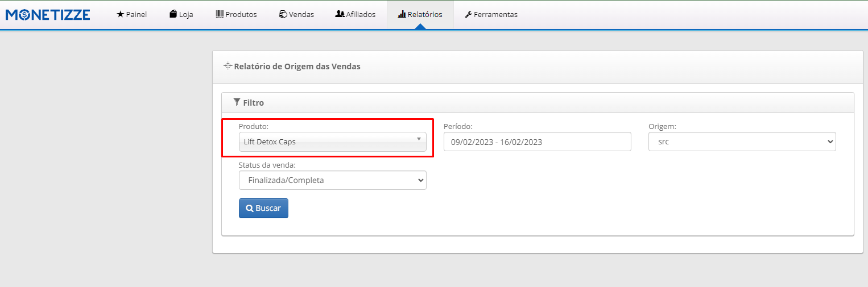Open the Painel menu
Screen dimensions: 868x287
tap(131, 14)
